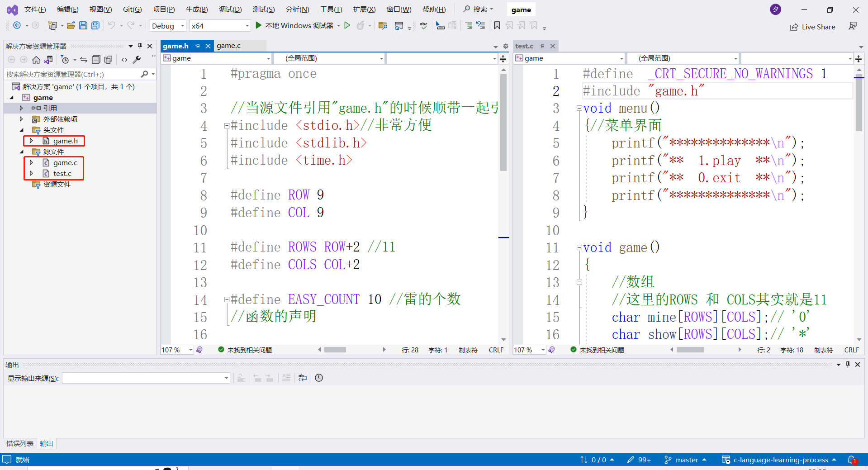Image resolution: width=868 pixels, height=470 pixels.
Task: Open the 显示输出来源 combo box
Action: (146, 378)
